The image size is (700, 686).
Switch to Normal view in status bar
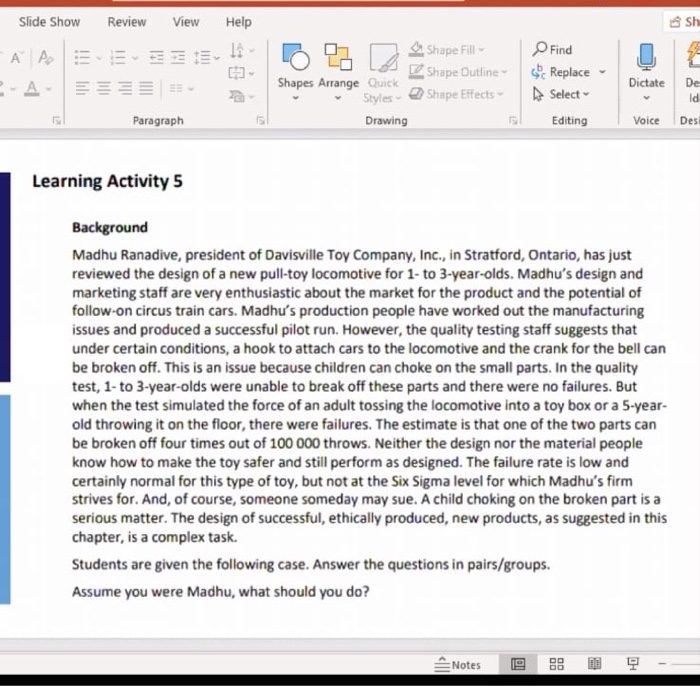[518, 664]
